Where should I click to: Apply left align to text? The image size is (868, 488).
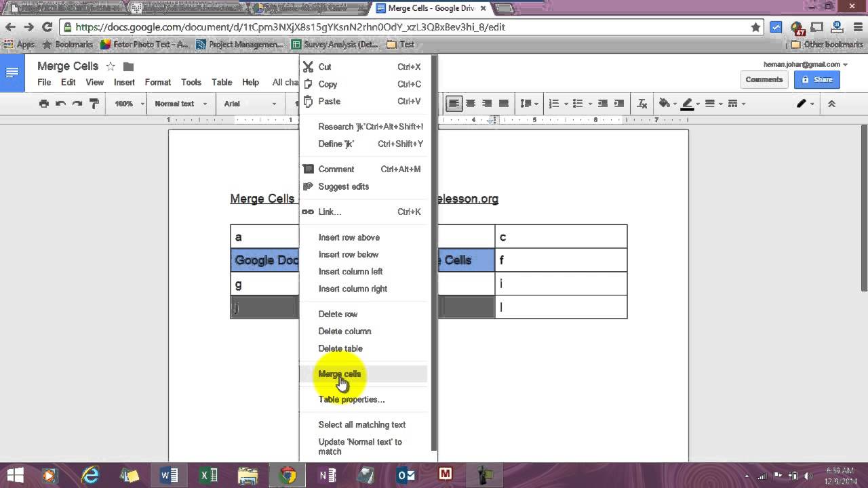(x=454, y=104)
